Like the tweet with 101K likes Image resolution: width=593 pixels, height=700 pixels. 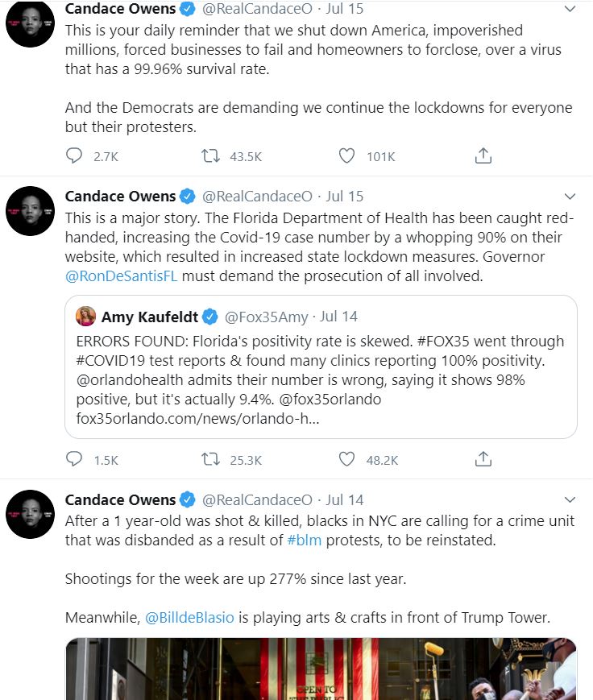[347, 156]
